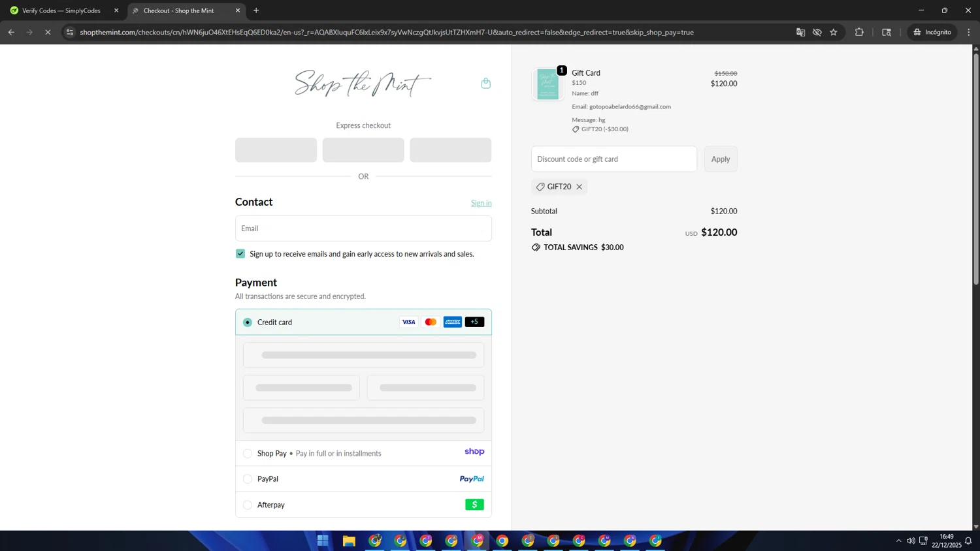Uncheck the email sign-up checkbox
The height and width of the screenshot is (551, 980).
(240, 253)
